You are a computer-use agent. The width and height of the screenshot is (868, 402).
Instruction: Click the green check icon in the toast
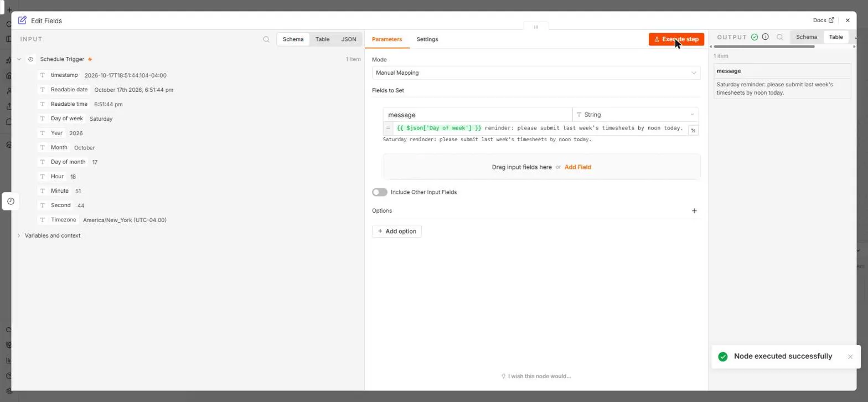pyautogui.click(x=722, y=357)
